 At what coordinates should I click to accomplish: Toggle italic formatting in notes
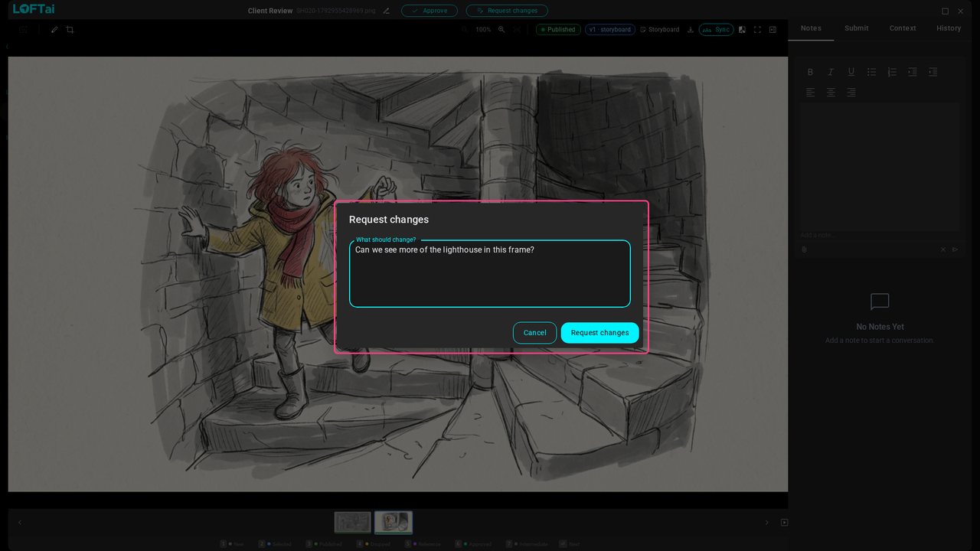point(831,72)
